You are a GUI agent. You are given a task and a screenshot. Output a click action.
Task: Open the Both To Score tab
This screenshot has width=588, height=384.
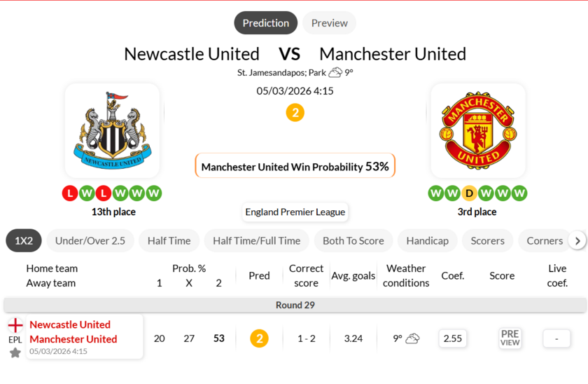353,240
